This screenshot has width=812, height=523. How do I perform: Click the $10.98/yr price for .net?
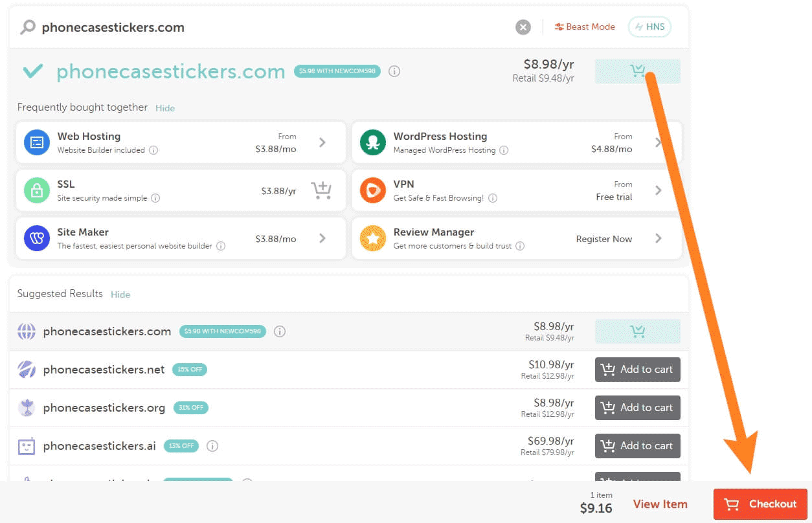click(x=551, y=365)
